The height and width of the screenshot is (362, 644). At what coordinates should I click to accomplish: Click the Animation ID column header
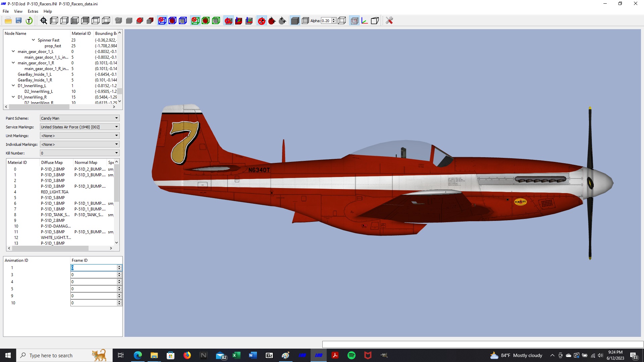coord(37,260)
